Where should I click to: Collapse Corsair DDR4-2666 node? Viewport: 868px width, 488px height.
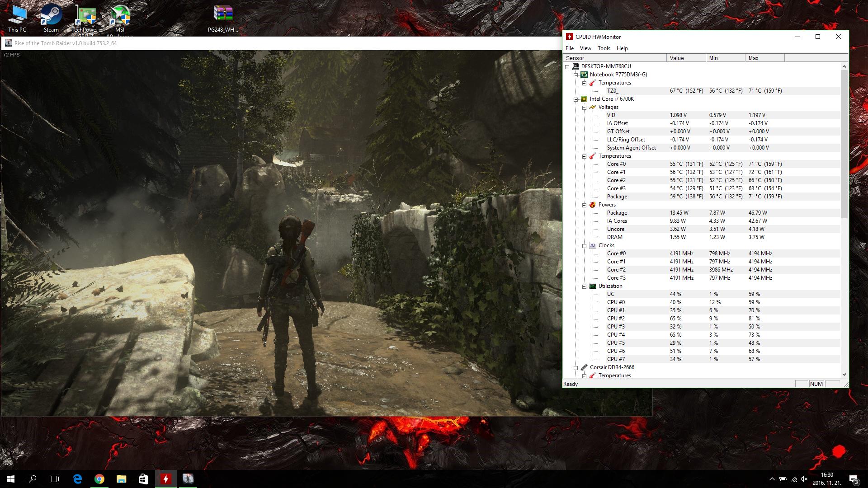point(576,368)
